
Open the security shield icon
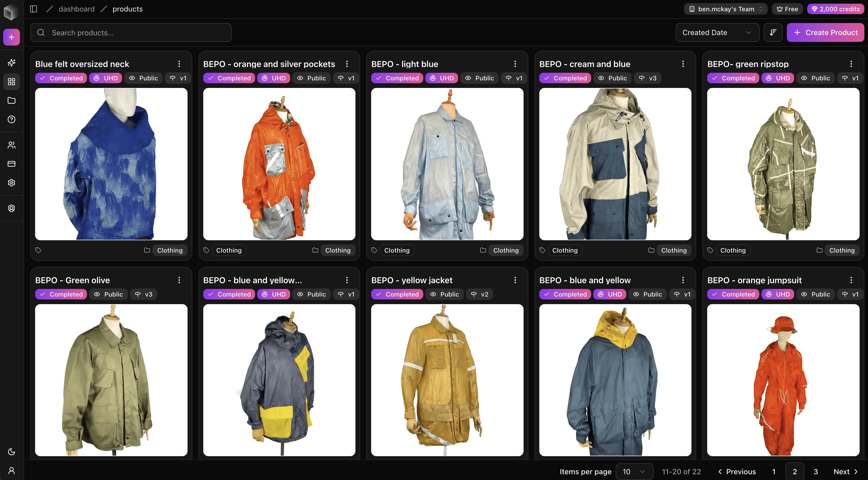pos(12,208)
